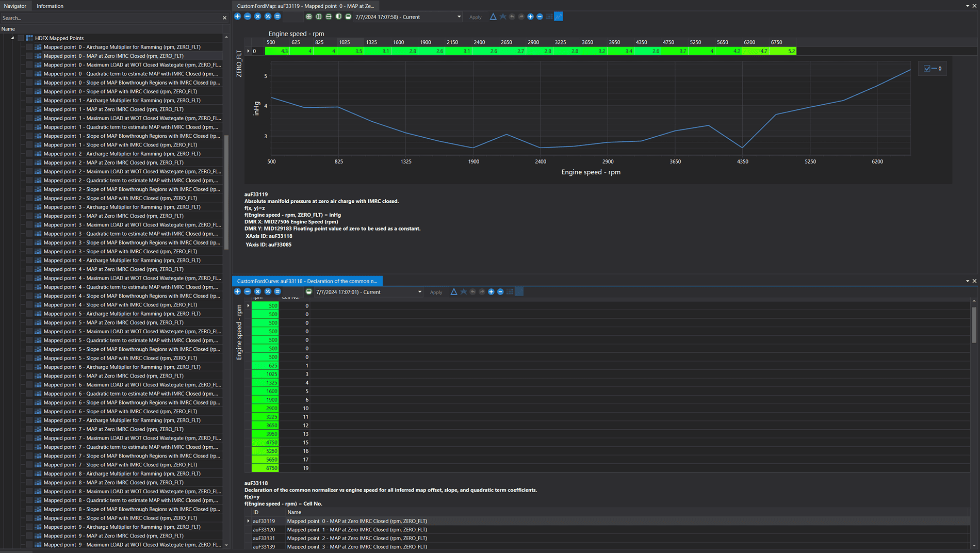Toggle table grid view in map toolbar
Screen dimensions: 980x553
pyautogui.click(x=549, y=17)
